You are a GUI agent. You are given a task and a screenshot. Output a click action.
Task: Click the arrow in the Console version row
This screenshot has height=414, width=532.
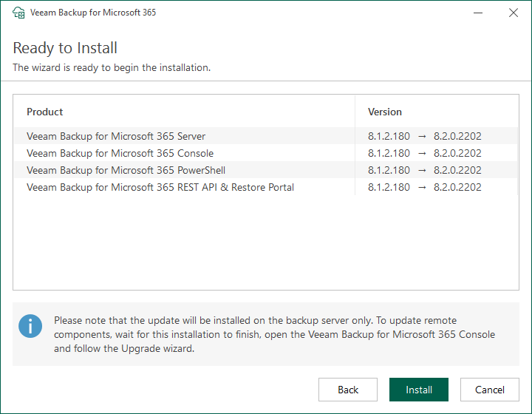421,153
